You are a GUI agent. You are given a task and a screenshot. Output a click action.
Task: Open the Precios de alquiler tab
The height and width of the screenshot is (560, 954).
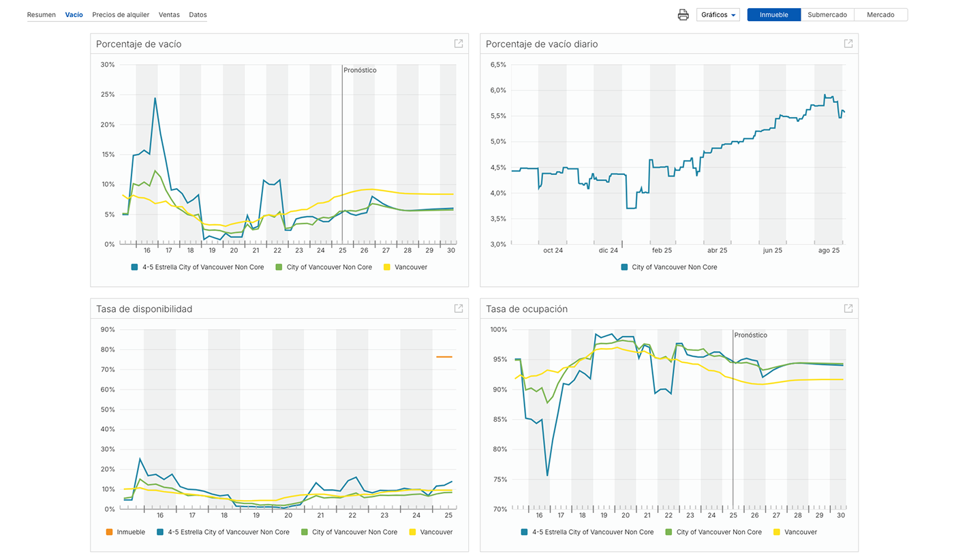coord(121,14)
